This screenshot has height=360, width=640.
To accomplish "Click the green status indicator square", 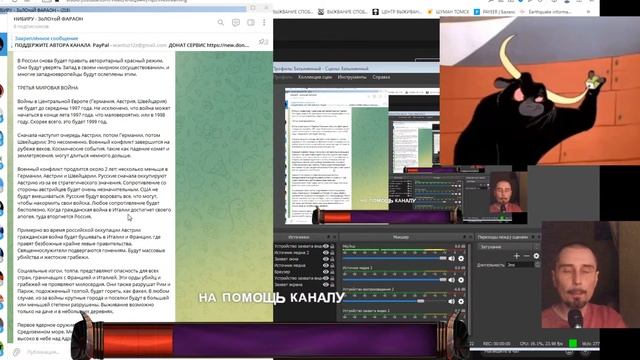I will tap(573, 343).
